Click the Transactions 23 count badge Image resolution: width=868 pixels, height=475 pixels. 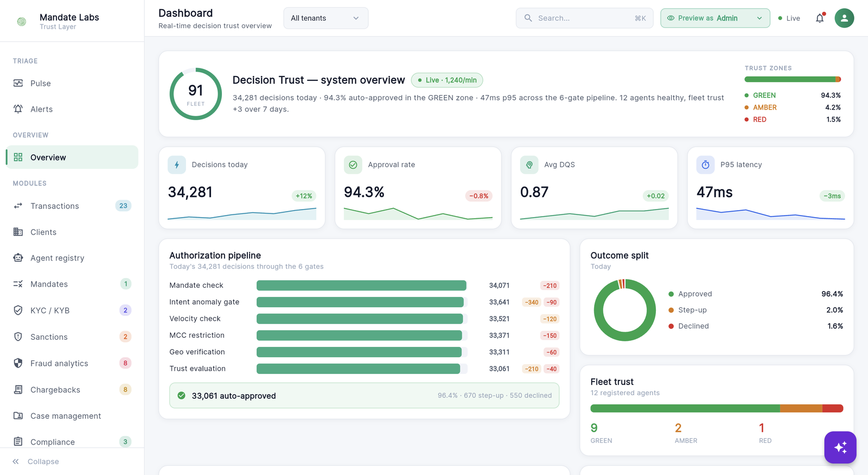(123, 206)
